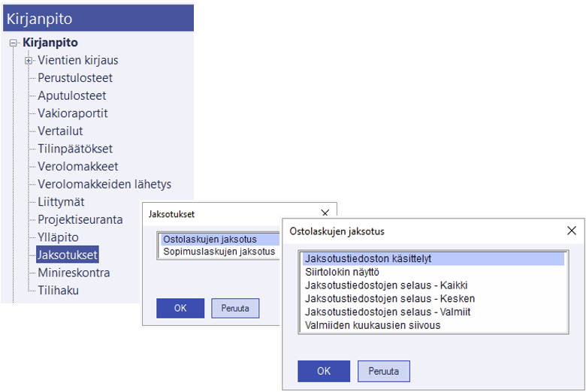Click the Jaksotukset tree item

[x=67, y=255]
